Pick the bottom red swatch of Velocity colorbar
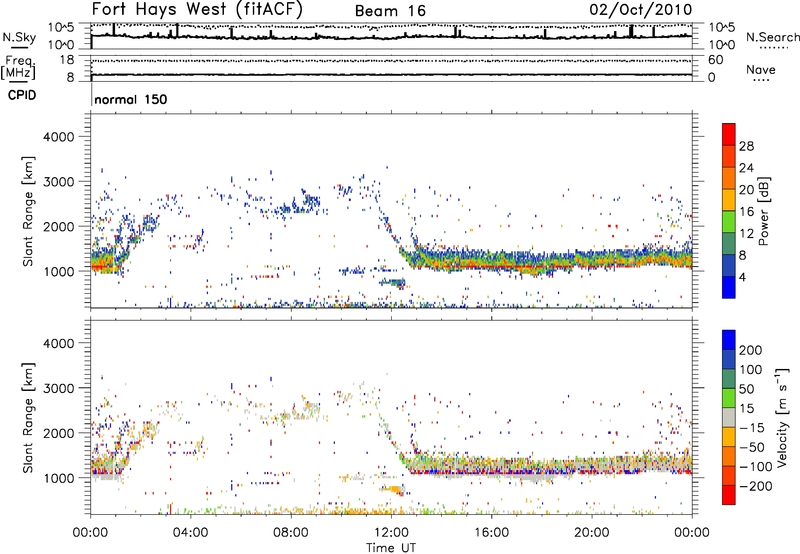The width and height of the screenshot is (800, 554). [729, 495]
